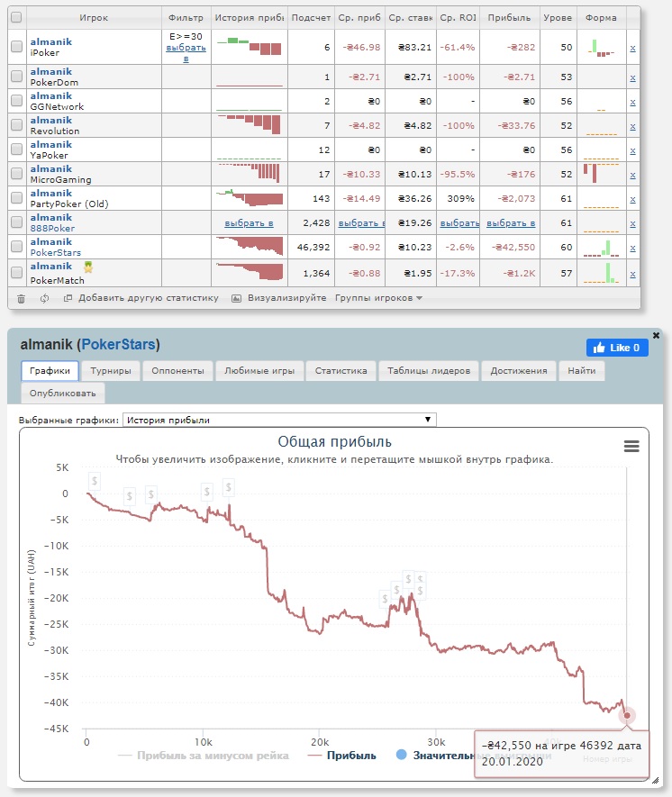The height and width of the screenshot is (797, 672).
Task: Open the Статистика tab
Action: tap(341, 370)
